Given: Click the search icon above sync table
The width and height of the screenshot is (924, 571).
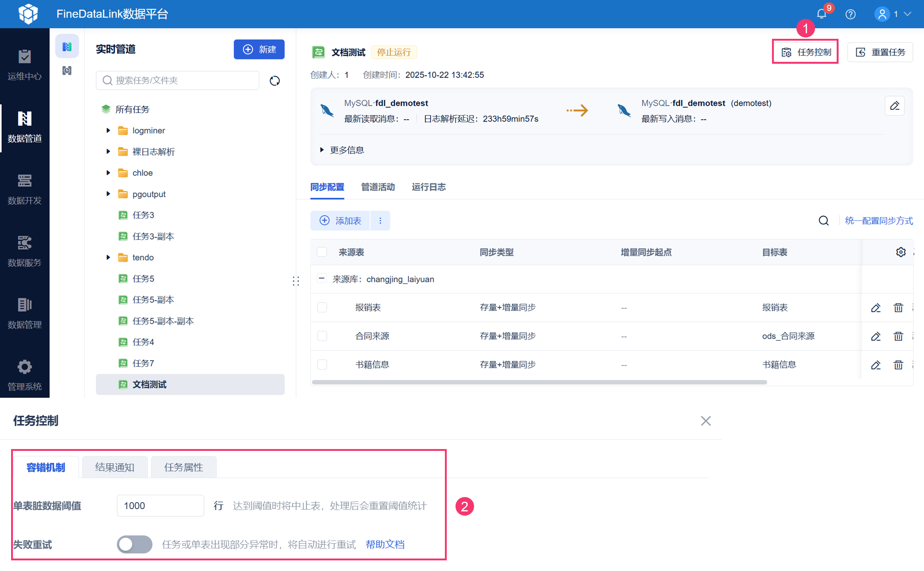Looking at the screenshot, I should tap(823, 221).
